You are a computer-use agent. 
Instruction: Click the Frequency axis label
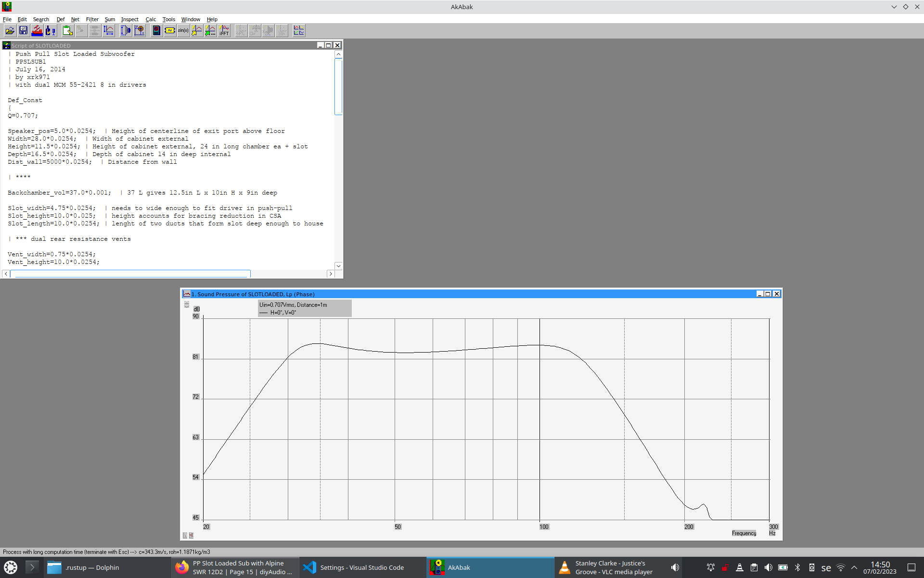[744, 533]
